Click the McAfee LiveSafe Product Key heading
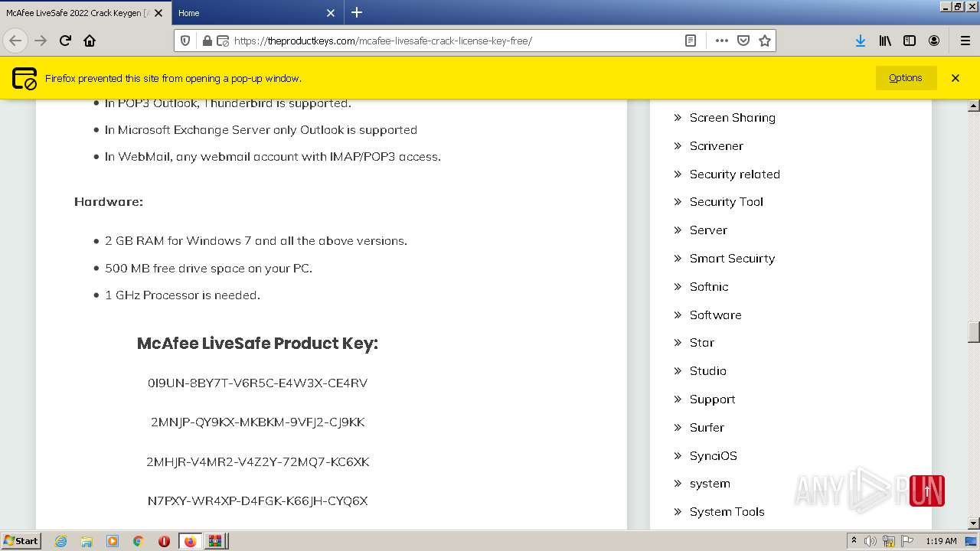This screenshot has height=551, width=980. 257,344
